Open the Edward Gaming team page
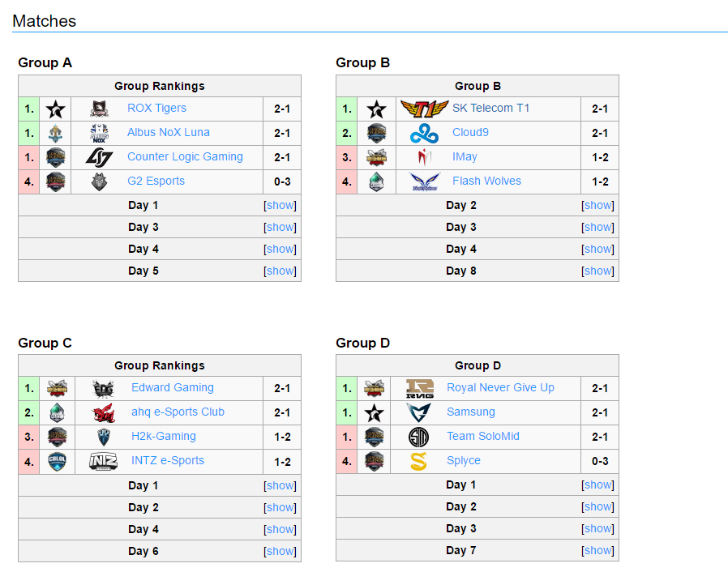The image size is (728, 572). tap(172, 387)
